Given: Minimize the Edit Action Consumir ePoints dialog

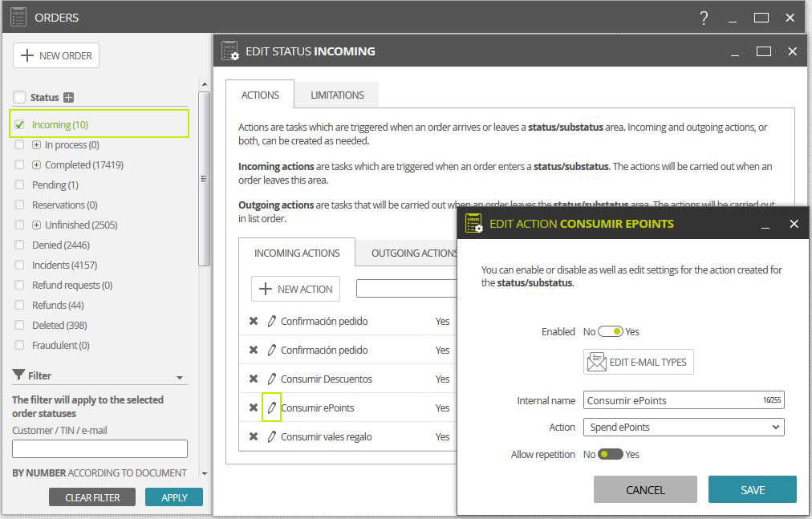Looking at the screenshot, I should click(765, 226).
